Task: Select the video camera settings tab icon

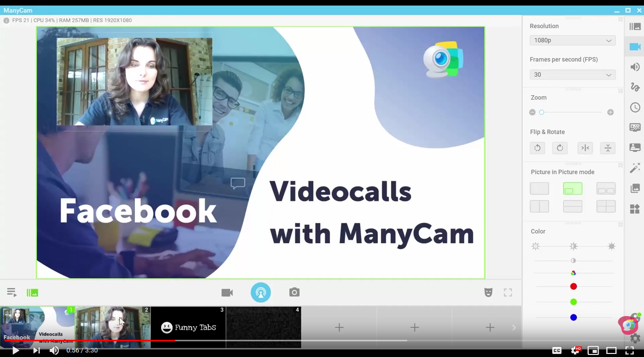Action: 635,47
